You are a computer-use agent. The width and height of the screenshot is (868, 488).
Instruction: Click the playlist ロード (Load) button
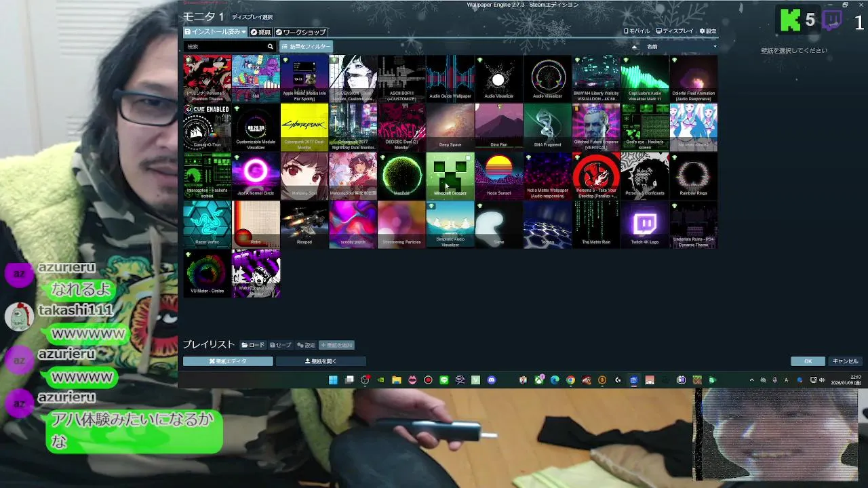click(x=253, y=345)
